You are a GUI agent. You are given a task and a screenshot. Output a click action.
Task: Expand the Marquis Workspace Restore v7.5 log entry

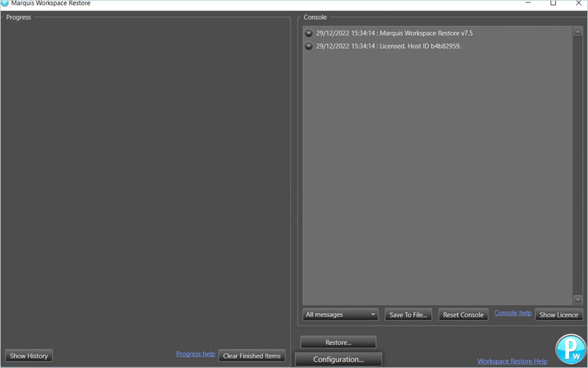click(308, 33)
